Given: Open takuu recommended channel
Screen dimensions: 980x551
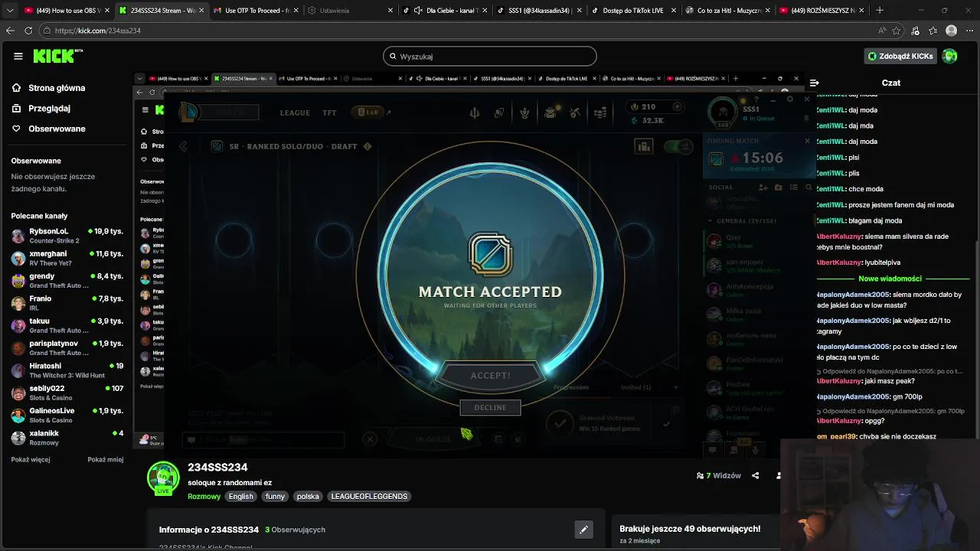Looking at the screenshot, I should pos(67,325).
